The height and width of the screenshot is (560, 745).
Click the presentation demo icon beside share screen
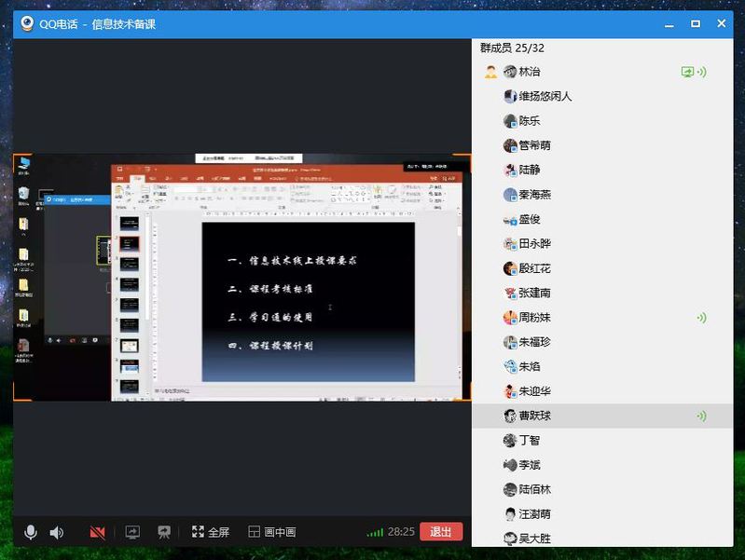[164, 532]
